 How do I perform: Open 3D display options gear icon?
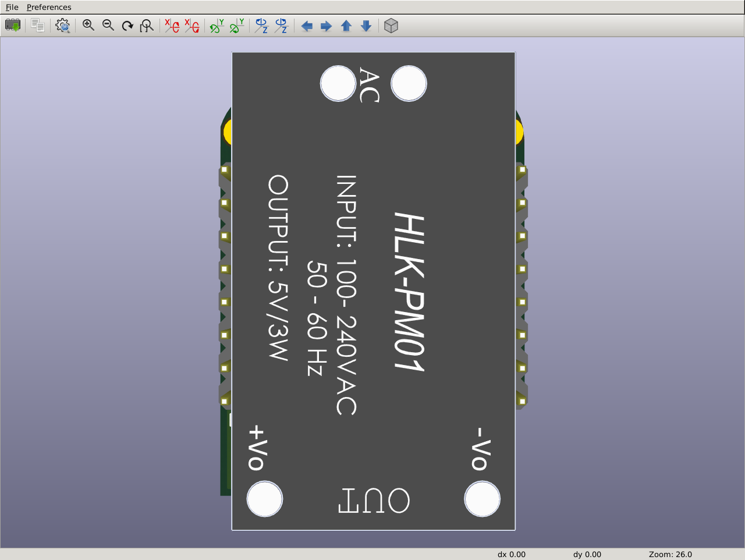click(x=63, y=26)
